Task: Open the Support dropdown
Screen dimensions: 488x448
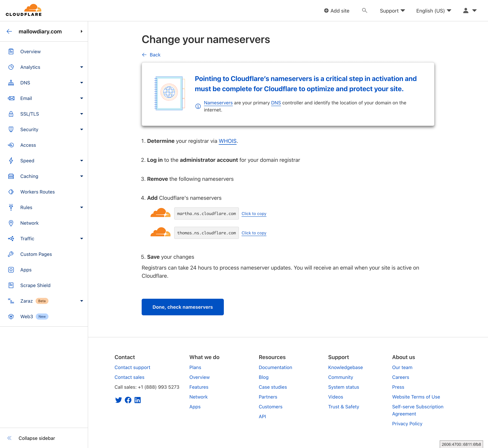Action: click(x=392, y=11)
